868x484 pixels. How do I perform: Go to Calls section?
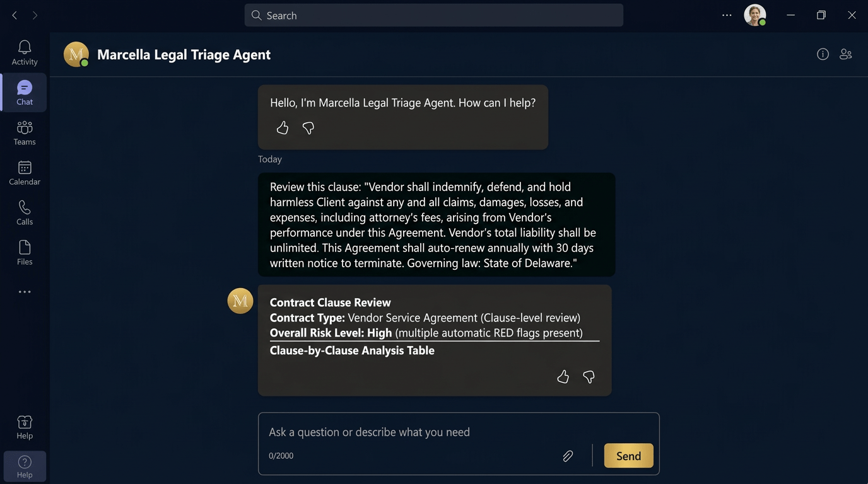tap(25, 213)
